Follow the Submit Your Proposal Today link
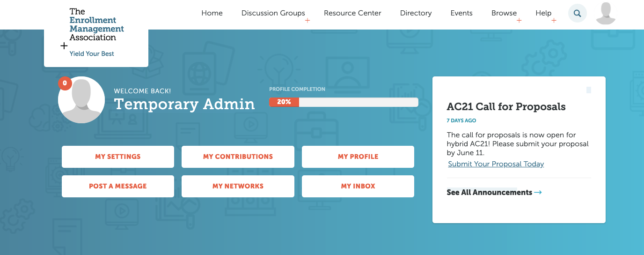 coord(496,164)
